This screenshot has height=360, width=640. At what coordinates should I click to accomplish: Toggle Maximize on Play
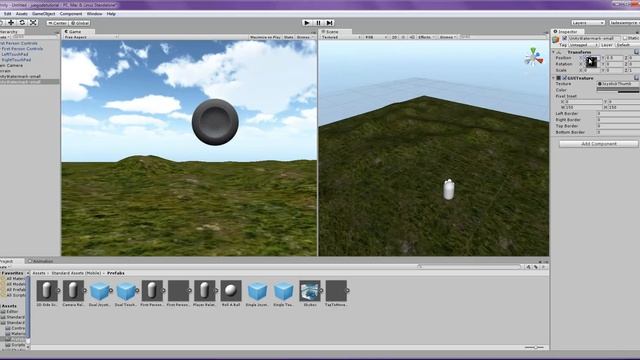click(265, 37)
